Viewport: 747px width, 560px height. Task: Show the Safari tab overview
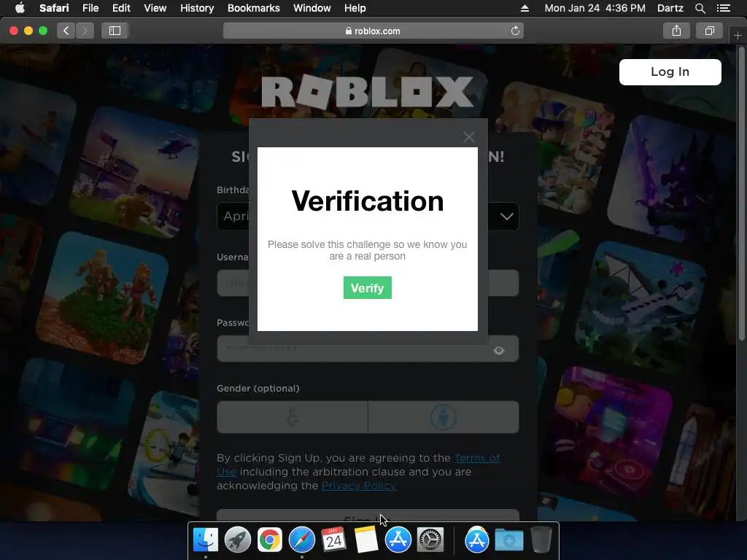point(709,31)
